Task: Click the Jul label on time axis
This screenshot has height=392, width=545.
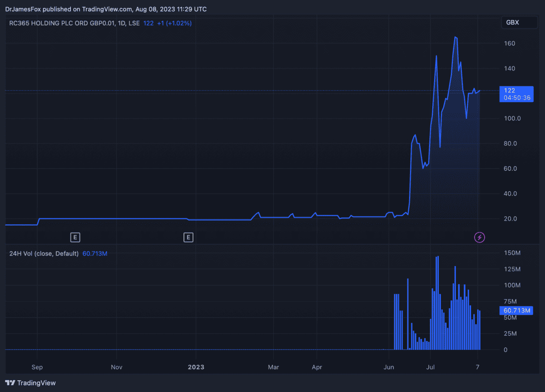Action: click(431, 366)
